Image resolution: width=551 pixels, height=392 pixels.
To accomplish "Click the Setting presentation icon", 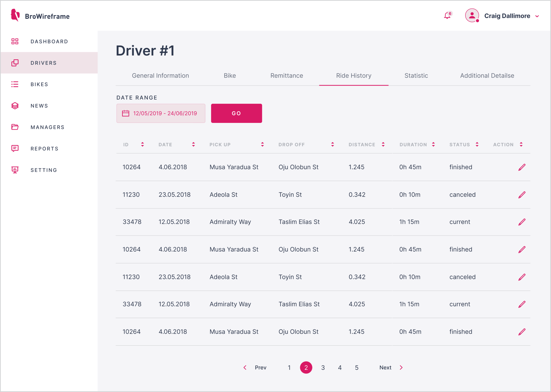I will pos(15,170).
